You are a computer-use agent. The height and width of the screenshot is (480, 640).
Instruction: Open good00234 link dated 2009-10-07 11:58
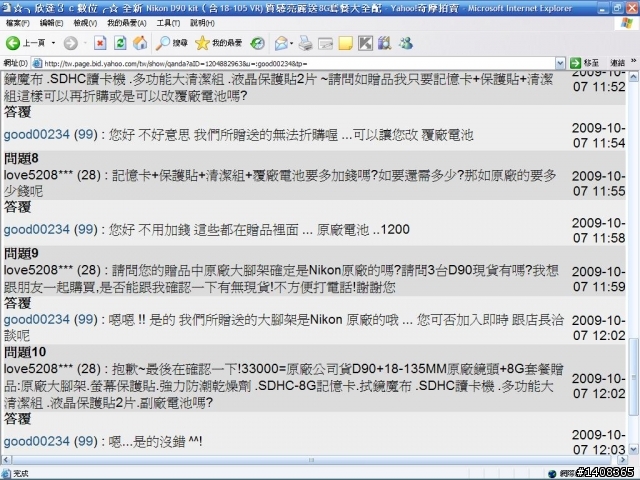tap(37, 229)
